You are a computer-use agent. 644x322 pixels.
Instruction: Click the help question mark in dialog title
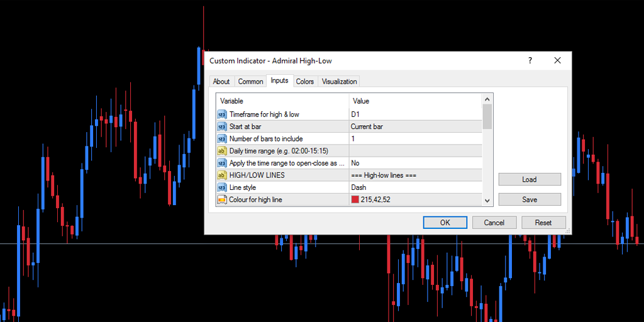[530, 61]
